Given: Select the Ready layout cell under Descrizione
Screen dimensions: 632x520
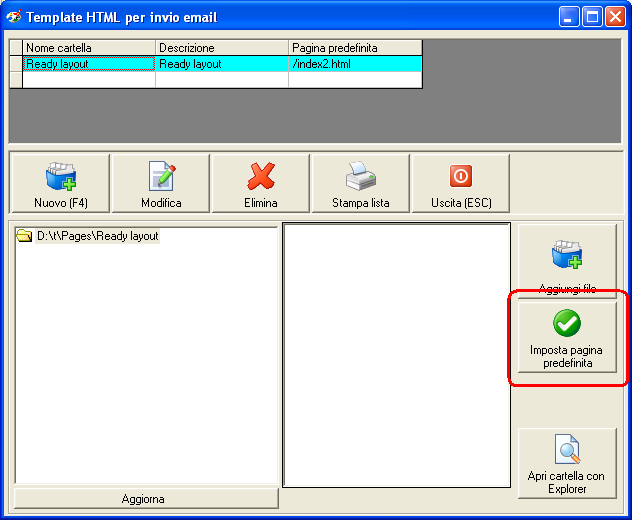Looking at the screenshot, I should 222,64.
